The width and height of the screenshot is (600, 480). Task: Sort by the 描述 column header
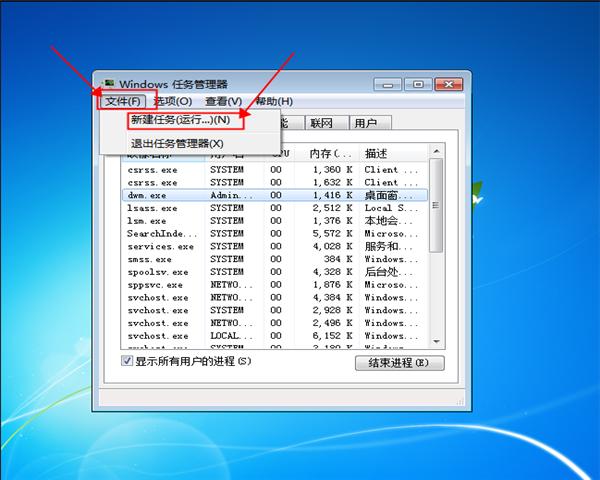click(393, 154)
